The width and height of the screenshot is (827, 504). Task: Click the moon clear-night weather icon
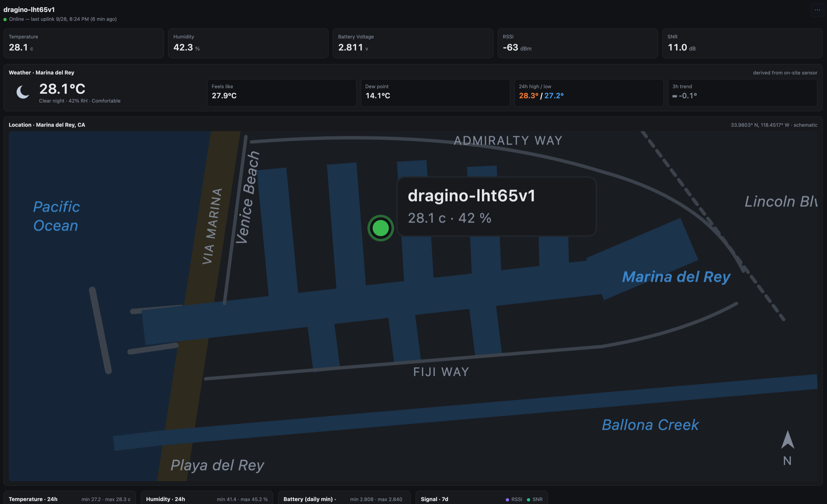[23, 92]
